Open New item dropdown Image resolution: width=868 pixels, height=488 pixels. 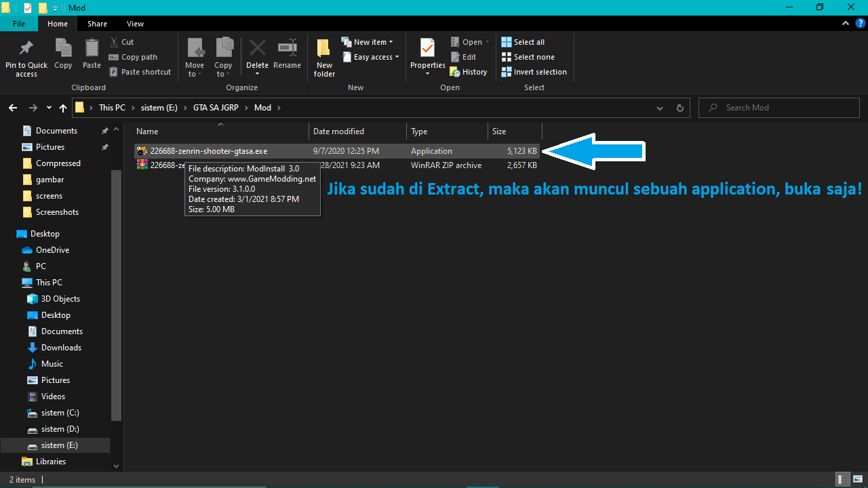pos(367,42)
